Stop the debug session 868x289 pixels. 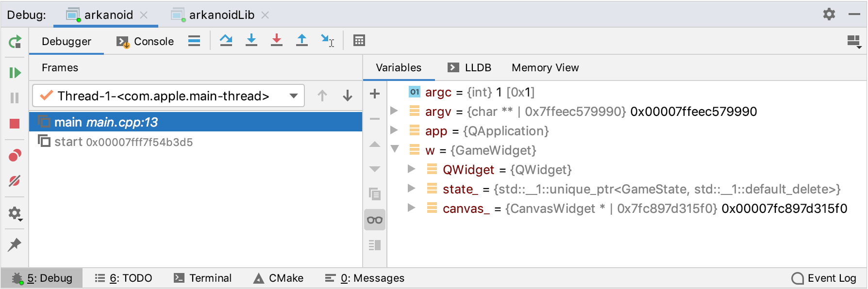click(x=15, y=124)
